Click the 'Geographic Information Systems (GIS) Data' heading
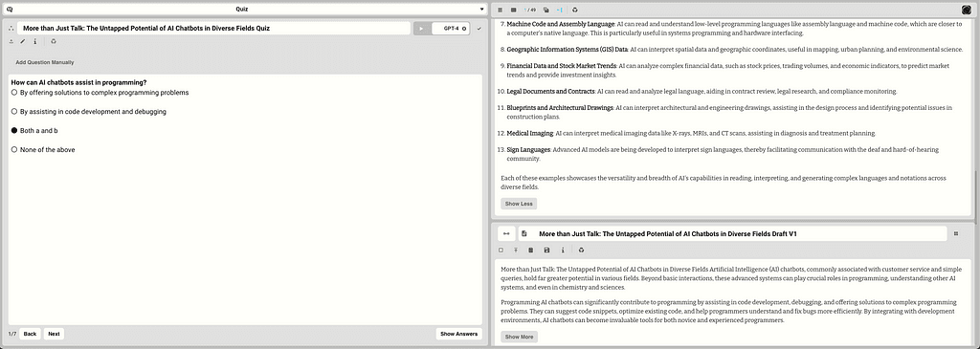980x349 pixels. click(568, 49)
